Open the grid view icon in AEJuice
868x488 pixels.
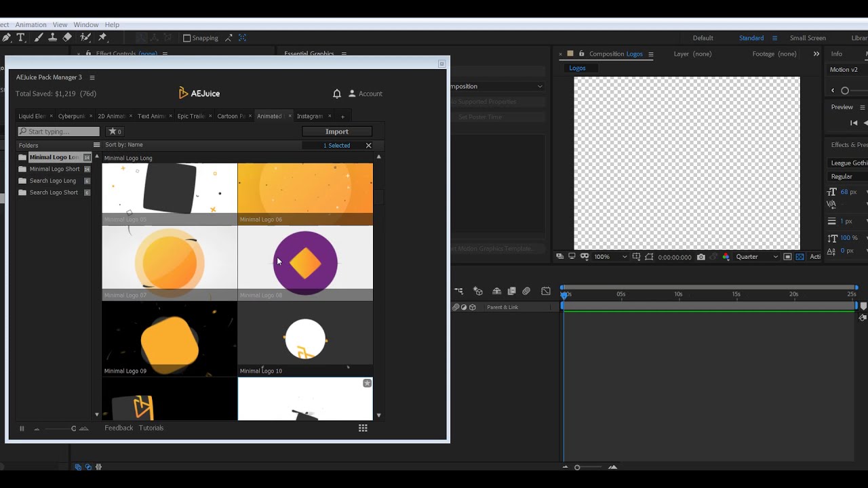coord(363,428)
